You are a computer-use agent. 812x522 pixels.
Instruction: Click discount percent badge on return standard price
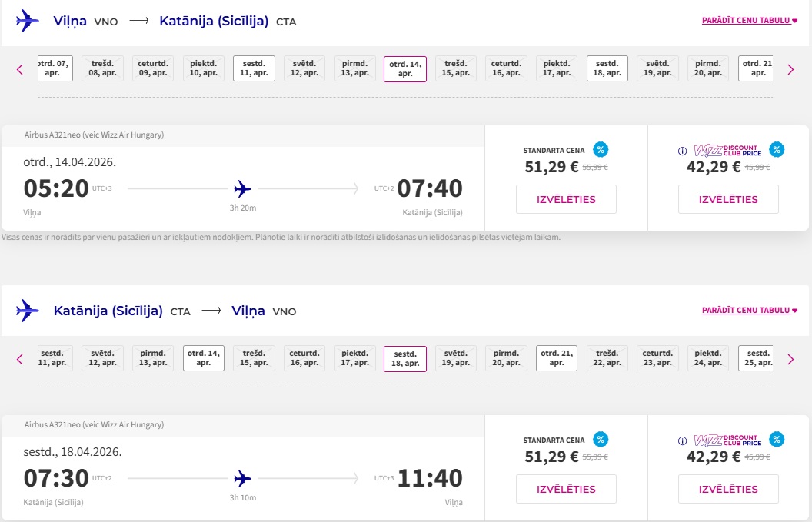[x=601, y=440]
